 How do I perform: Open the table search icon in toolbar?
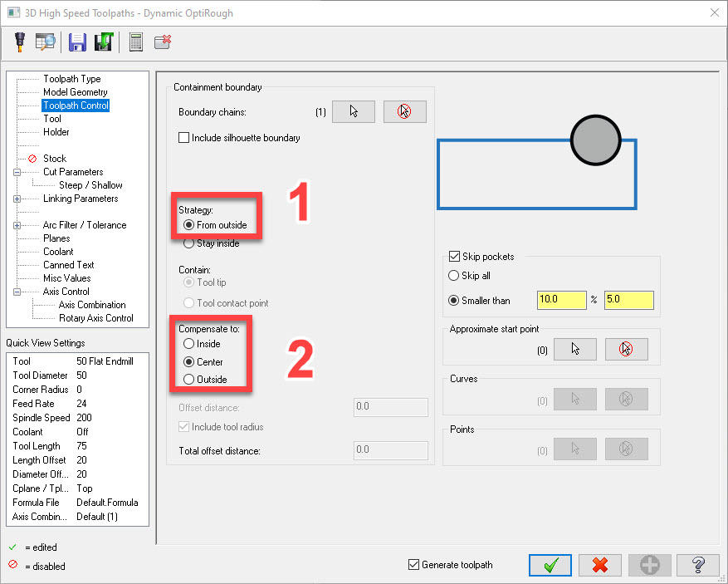point(45,42)
